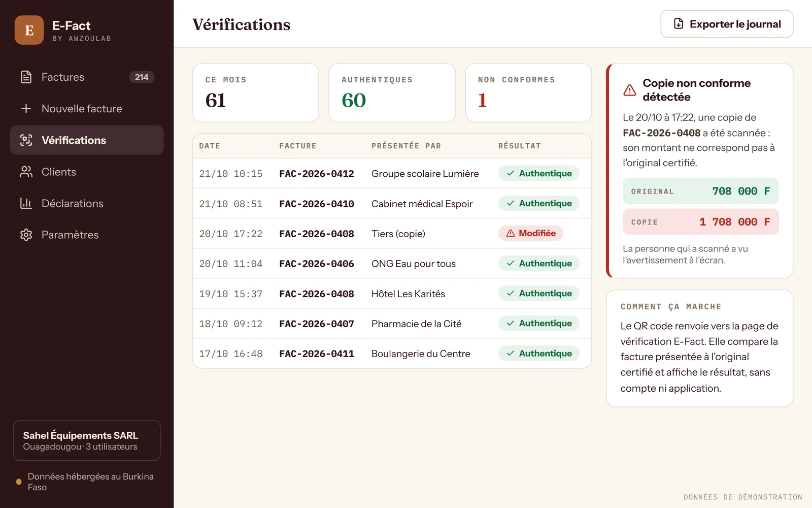Click the Authentique badge for Boulangerie du Centre
This screenshot has height=508, width=812.
[x=539, y=353]
